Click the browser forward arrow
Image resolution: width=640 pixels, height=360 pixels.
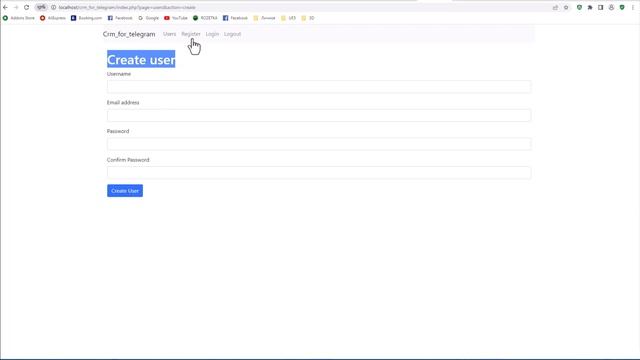tap(16, 7)
